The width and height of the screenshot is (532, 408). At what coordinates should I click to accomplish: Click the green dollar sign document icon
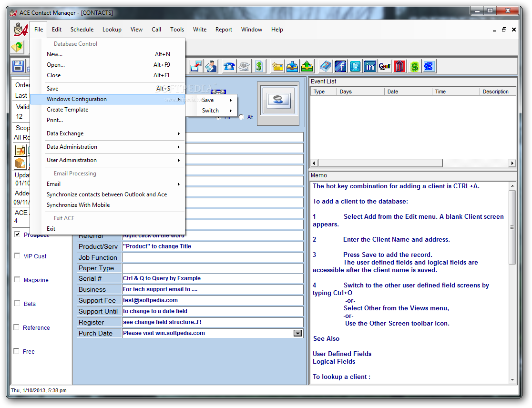click(259, 66)
